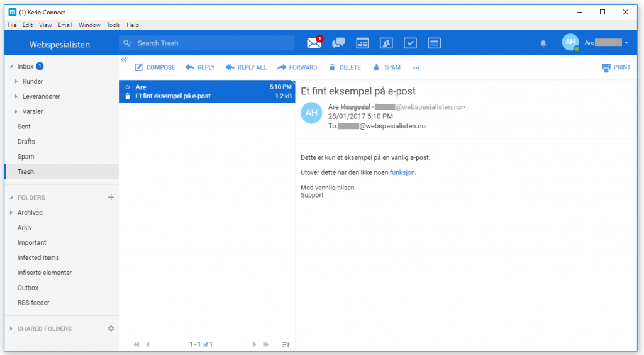
Task: Switch to the Calendar view icon
Action: [x=362, y=43]
